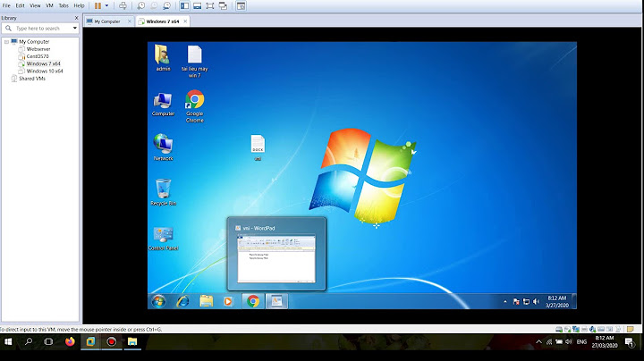This screenshot has width=644, height=361.
Task: Click the guest network tray icon
Action: [526, 301]
